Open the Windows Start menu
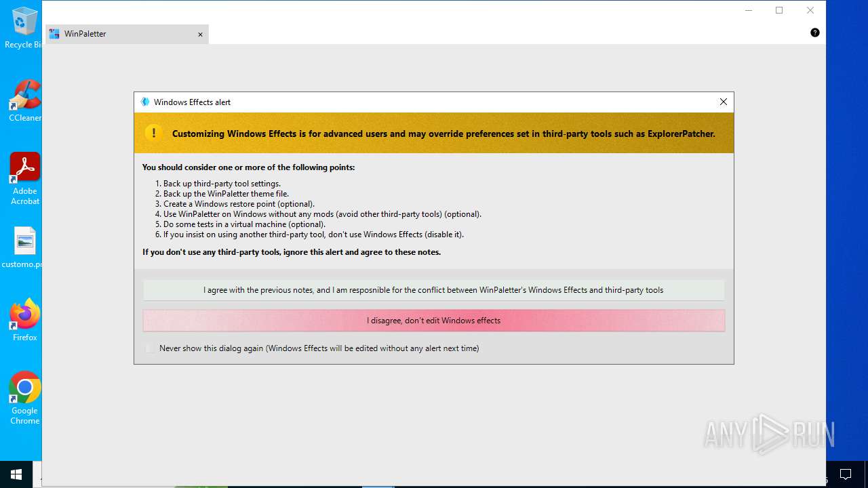Screen dimensions: 868x488 click(x=16, y=474)
